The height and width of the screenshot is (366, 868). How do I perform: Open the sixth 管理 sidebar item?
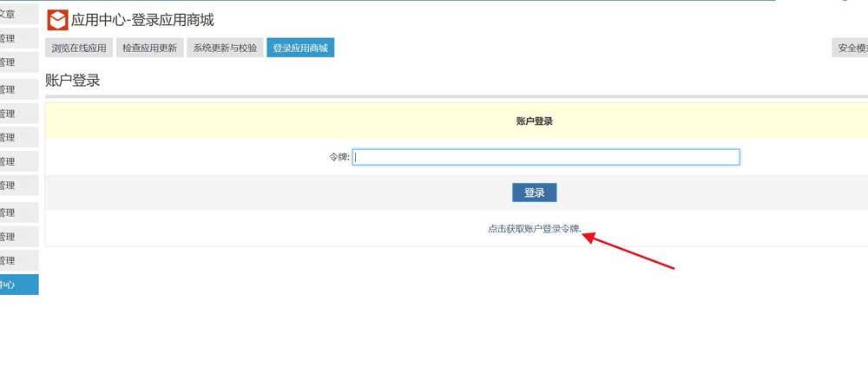(x=10, y=161)
